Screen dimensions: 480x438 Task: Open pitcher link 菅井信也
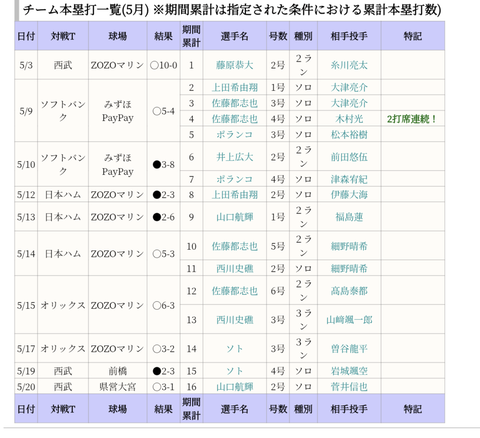[x=349, y=386]
